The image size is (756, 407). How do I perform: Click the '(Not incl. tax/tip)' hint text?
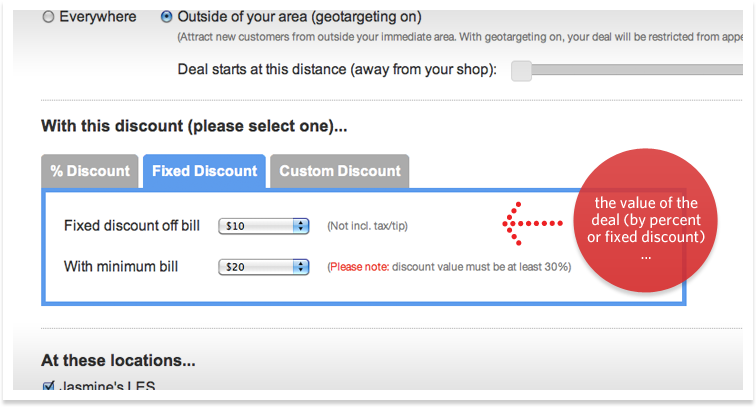click(367, 227)
